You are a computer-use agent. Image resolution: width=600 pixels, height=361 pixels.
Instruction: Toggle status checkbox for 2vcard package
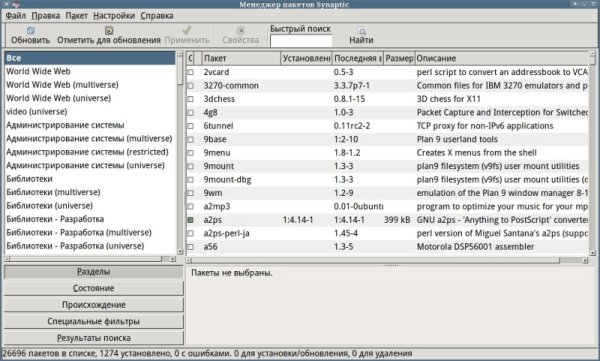191,72
